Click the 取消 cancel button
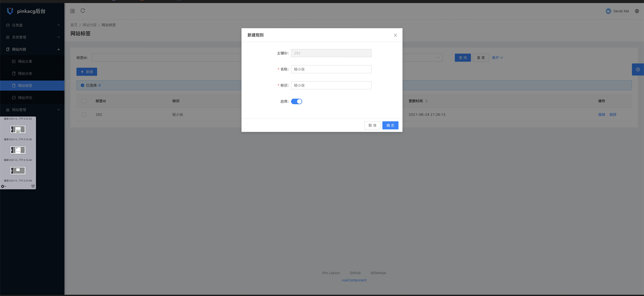Viewport: 644px width, 296px height. [372, 125]
